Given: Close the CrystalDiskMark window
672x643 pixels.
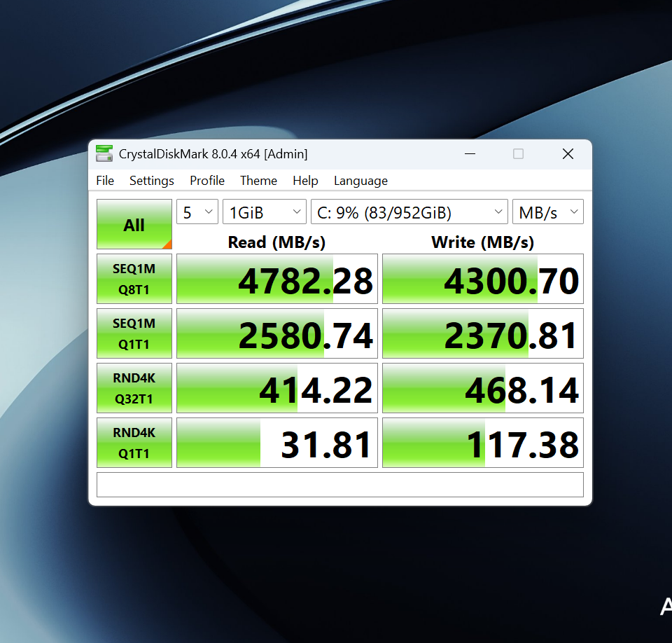Looking at the screenshot, I should pyautogui.click(x=568, y=154).
